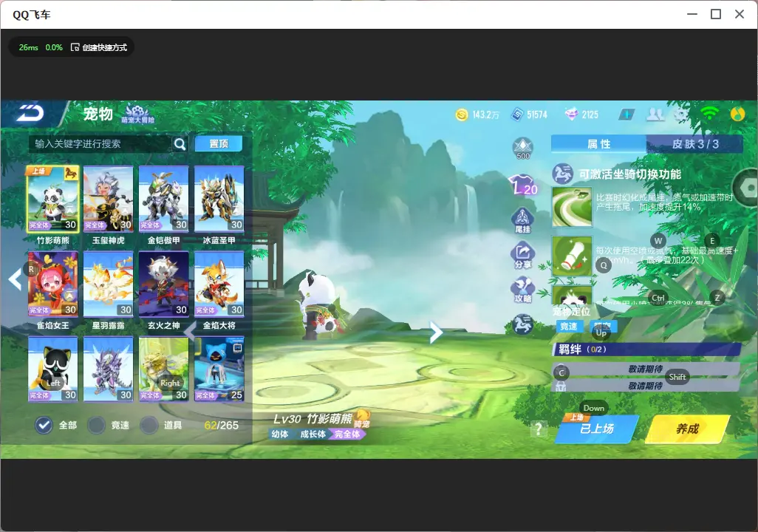The image size is (758, 532).
Task: Click the 羁绊 (0/2) header
Action: pyautogui.click(x=647, y=349)
